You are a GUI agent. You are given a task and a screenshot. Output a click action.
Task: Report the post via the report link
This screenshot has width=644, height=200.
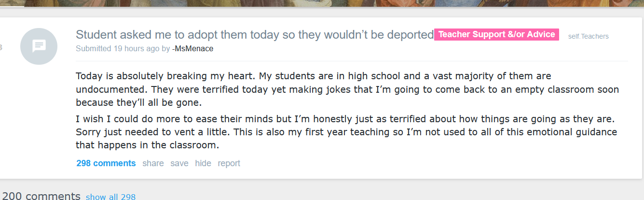229,163
